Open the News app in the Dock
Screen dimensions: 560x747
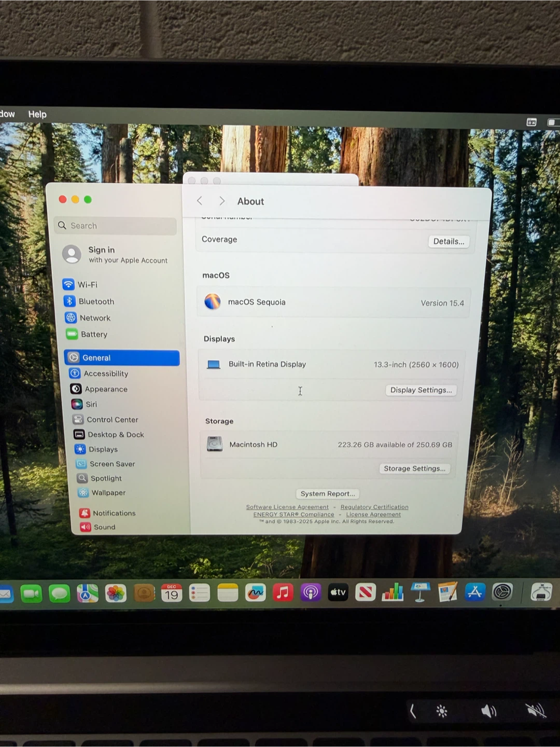point(366,592)
